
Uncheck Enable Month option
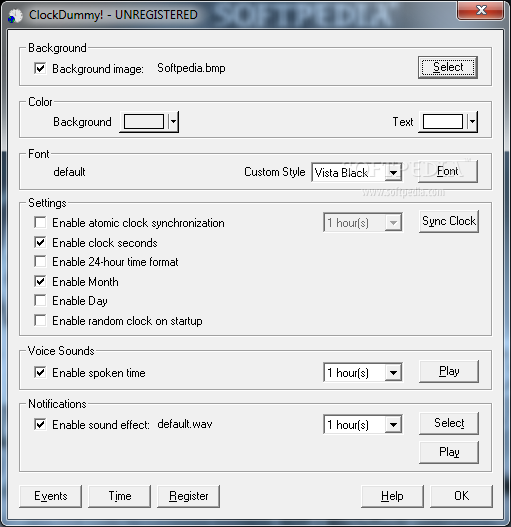(x=40, y=281)
